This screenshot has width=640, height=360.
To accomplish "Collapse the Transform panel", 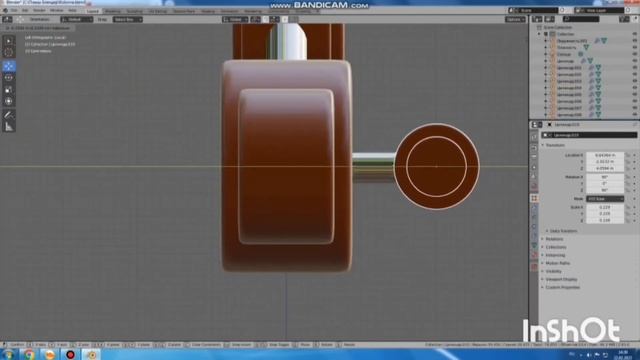I will tap(554, 145).
